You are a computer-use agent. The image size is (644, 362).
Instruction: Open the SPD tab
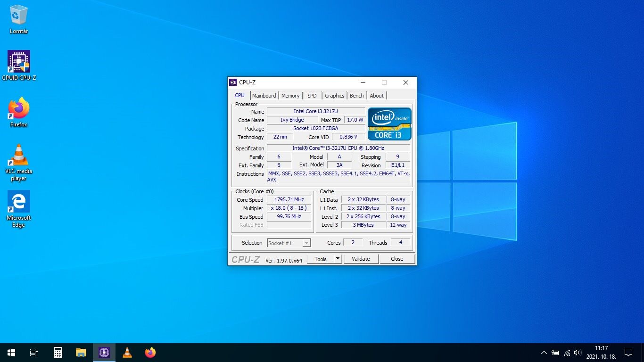pyautogui.click(x=312, y=96)
